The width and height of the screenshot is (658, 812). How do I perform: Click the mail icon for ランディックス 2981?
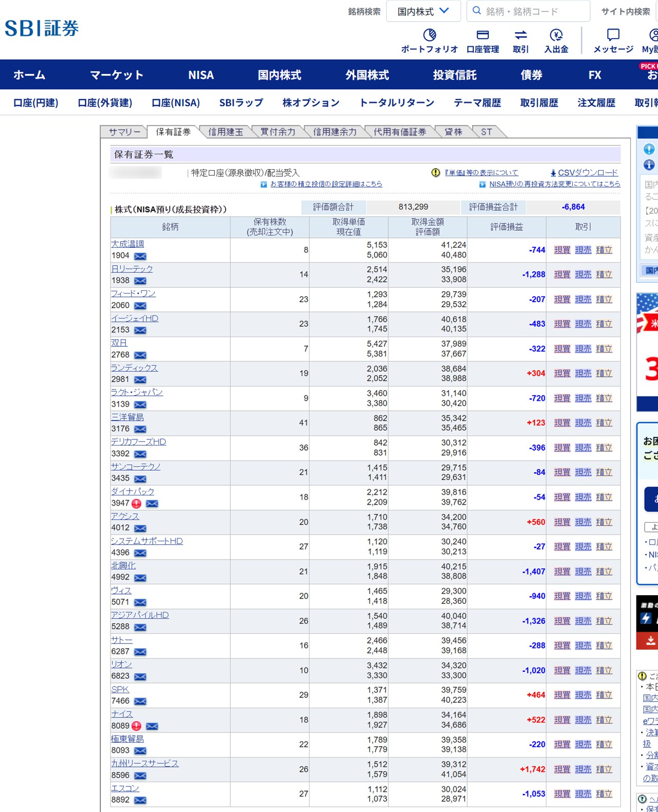[140, 380]
